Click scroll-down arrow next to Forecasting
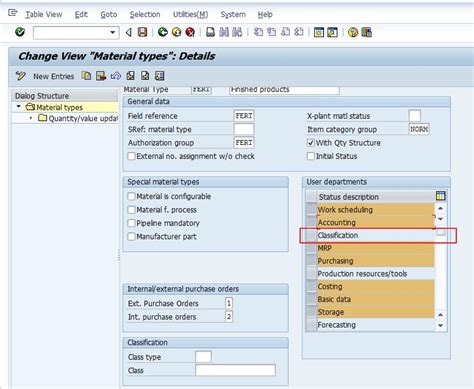Viewport: 474px width, 389px height. point(440,325)
